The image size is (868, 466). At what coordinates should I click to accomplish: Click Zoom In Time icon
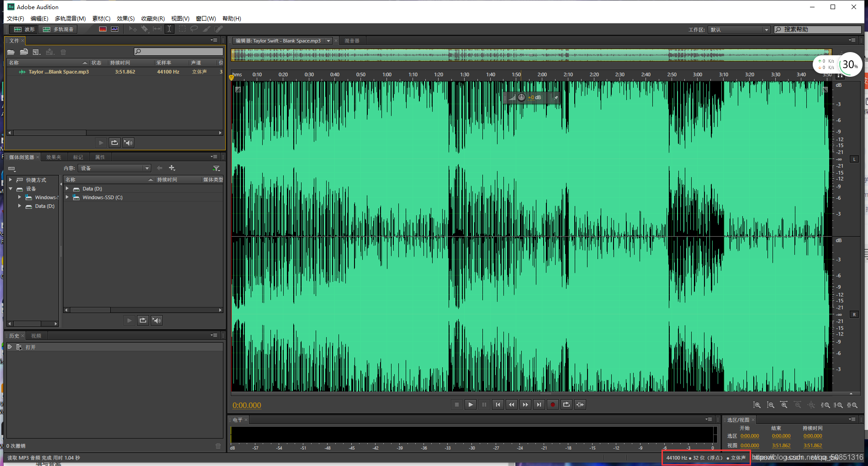click(784, 405)
